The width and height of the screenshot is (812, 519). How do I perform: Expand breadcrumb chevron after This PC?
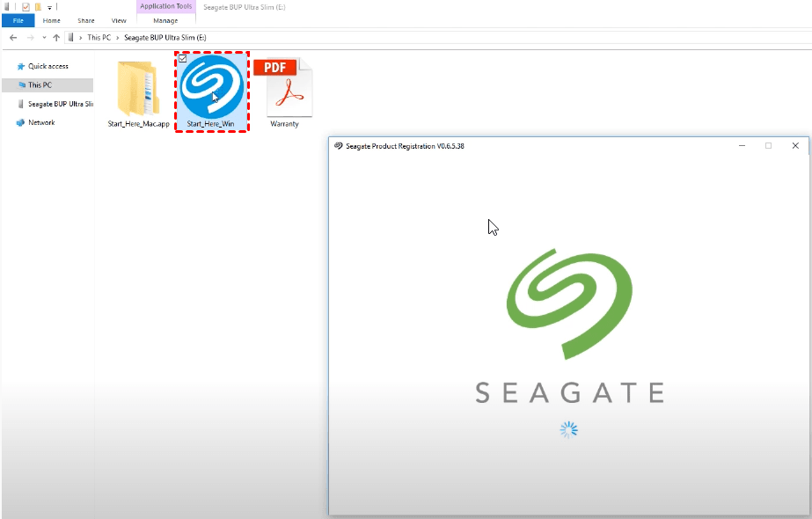coord(118,38)
